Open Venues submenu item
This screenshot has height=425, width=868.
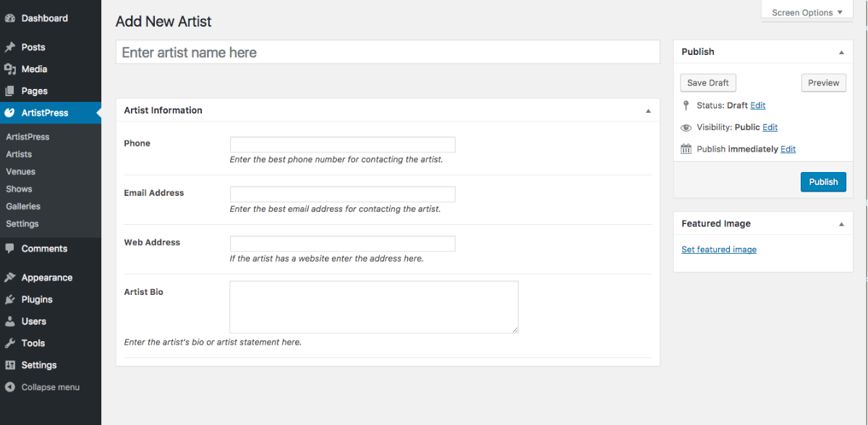click(x=20, y=171)
